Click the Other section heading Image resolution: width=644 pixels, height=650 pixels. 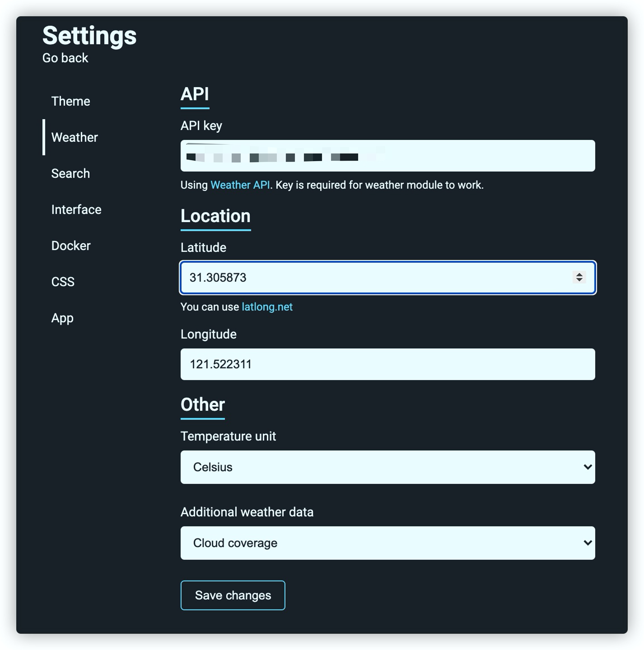coord(203,405)
